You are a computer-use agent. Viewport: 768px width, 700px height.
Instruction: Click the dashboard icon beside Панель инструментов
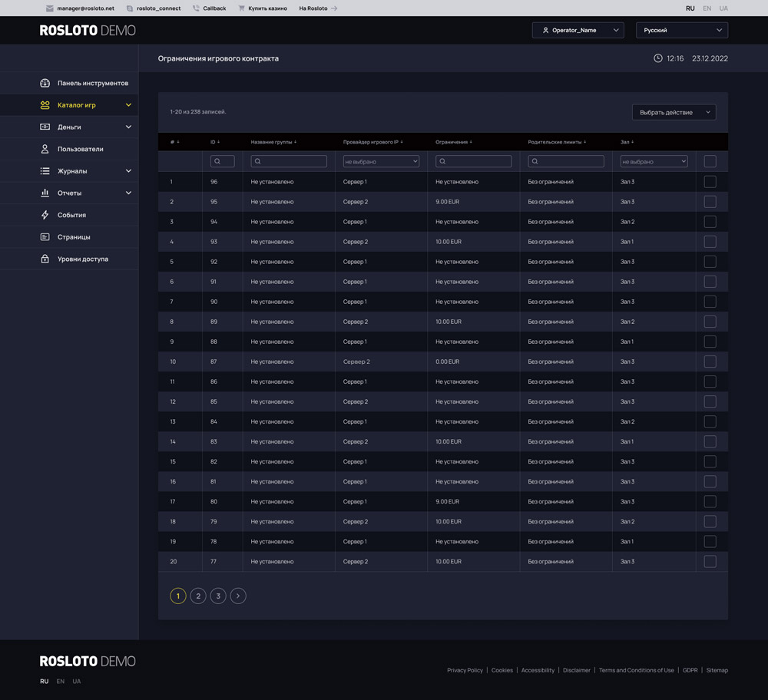tap(45, 83)
